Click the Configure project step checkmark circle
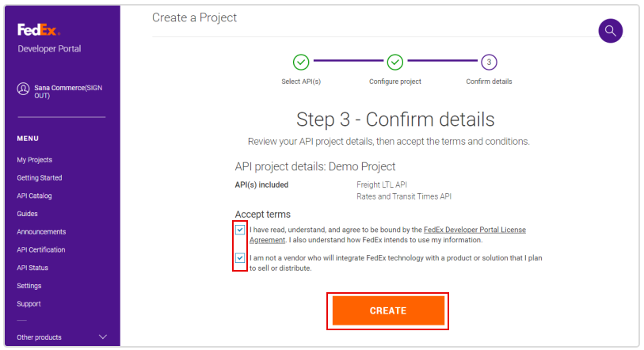644x350 pixels. [395, 62]
